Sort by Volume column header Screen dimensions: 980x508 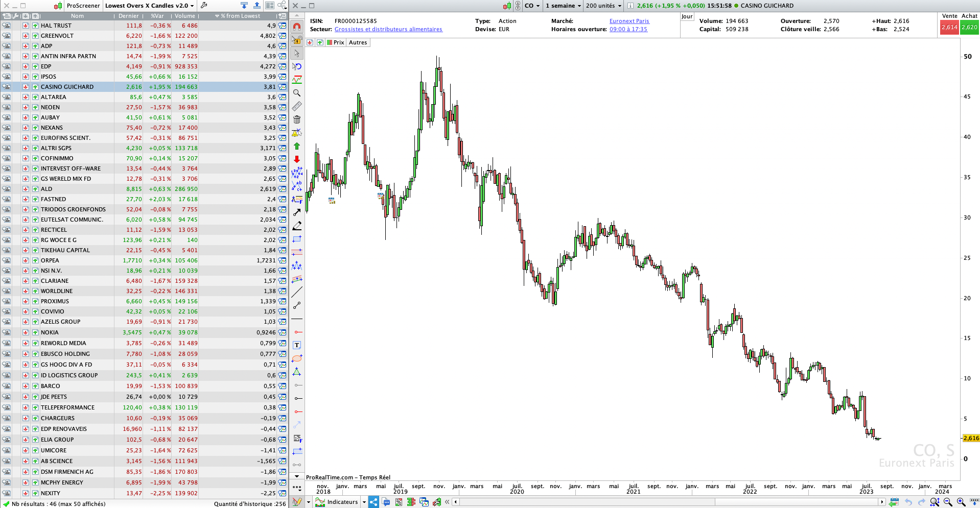pyautogui.click(x=185, y=16)
